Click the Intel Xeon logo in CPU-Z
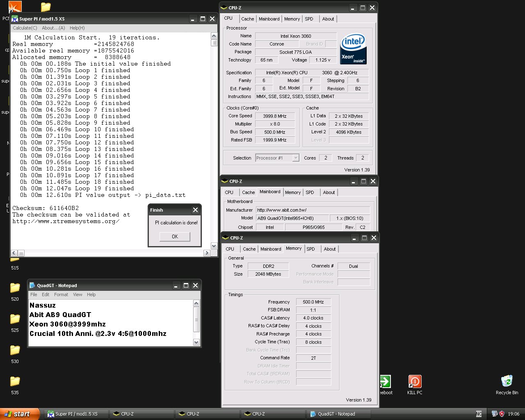The height and width of the screenshot is (420, 525). click(x=353, y=49)
